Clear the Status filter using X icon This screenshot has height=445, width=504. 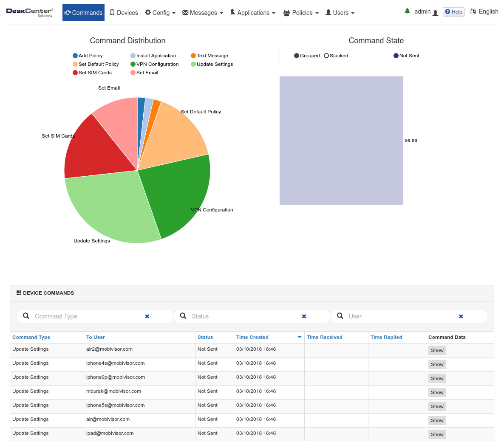304,316
